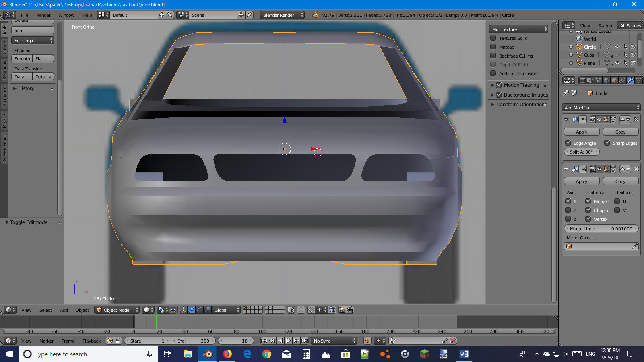Open the Modifiers wrench tab in Properties
The image size is (644, 362).
[x=630, y=80]
